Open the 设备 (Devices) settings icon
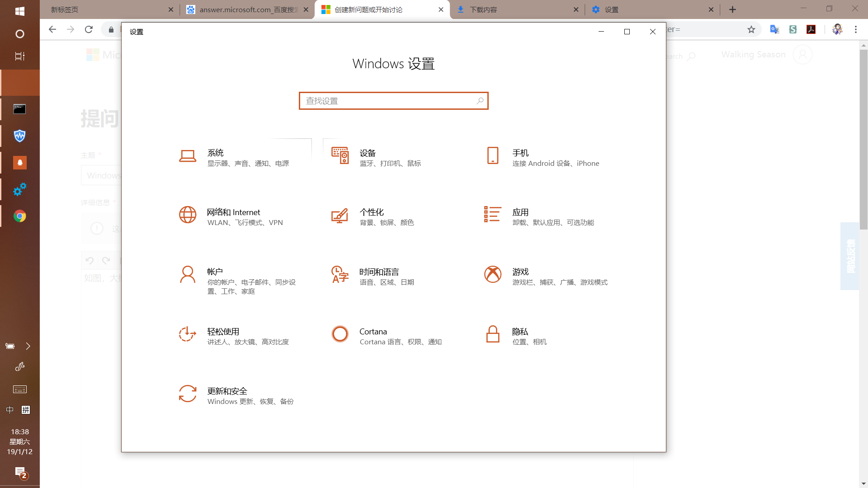 click(x=340, y=155)
